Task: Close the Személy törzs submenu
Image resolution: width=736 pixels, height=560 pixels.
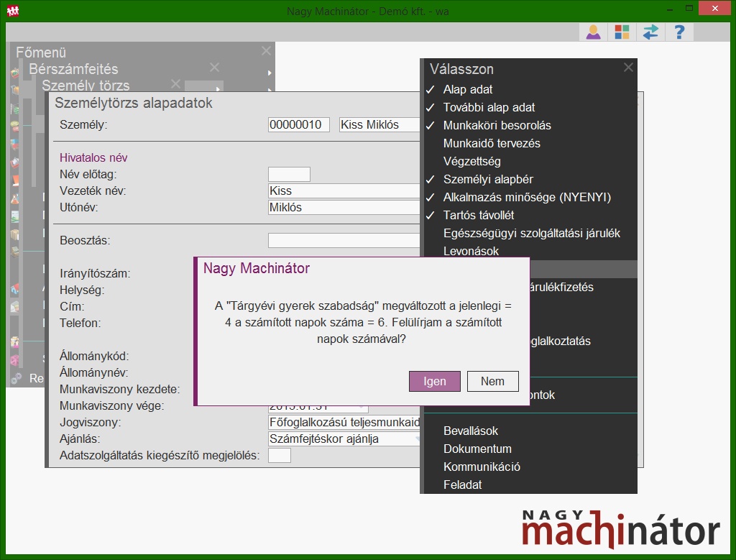Action: (x=175, y=83)
